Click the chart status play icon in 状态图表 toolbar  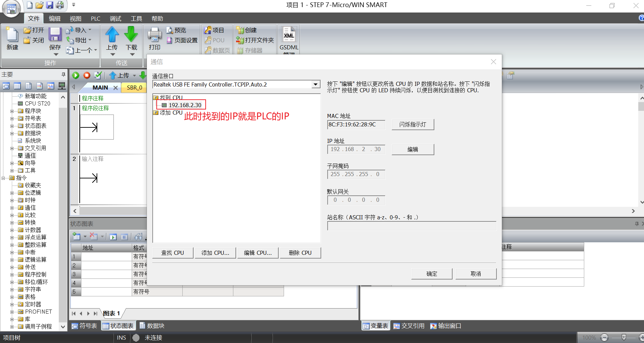(x=113, y=237)
